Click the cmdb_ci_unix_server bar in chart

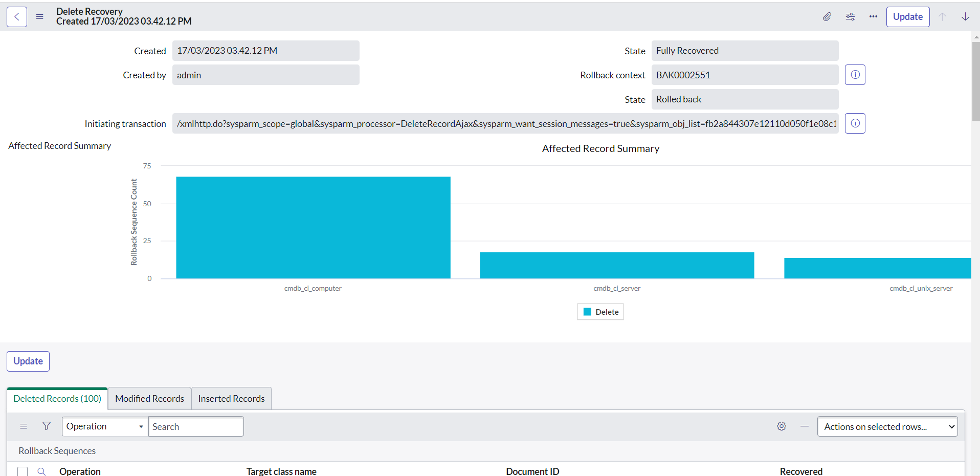tap(878, 268)
